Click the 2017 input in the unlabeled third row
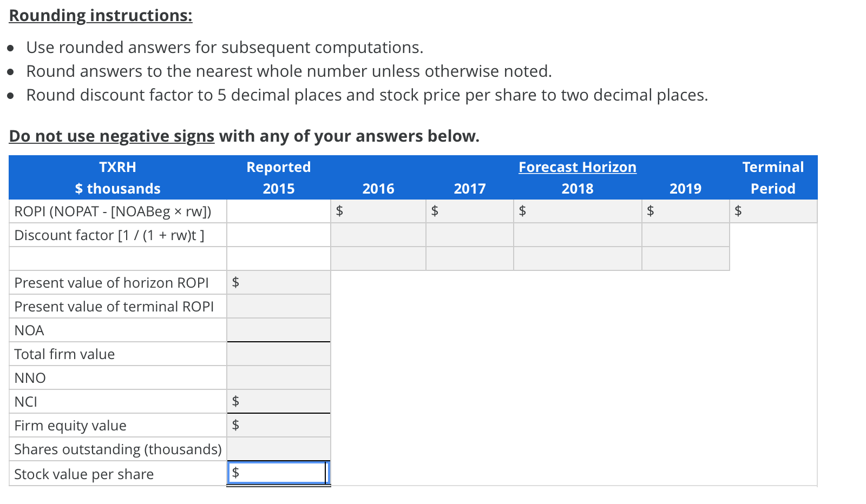 pos(470,259)
